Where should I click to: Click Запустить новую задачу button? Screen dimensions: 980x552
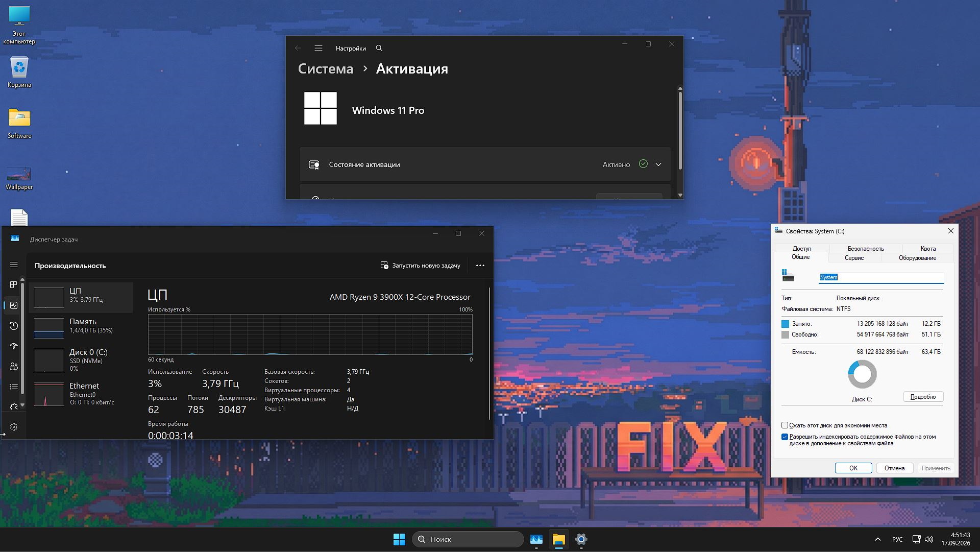pyautogui.click(x=420, y=266)
